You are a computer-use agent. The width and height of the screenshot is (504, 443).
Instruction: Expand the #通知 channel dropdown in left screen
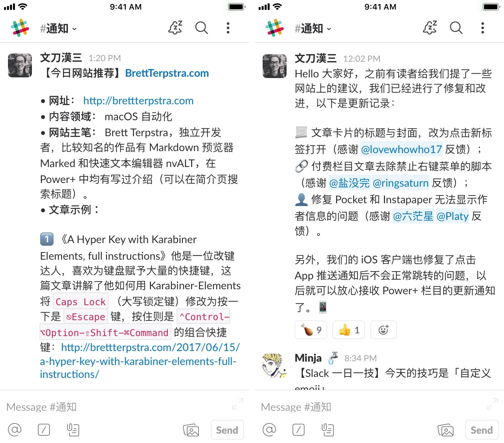pyautogui.click(x=58, y=29)
